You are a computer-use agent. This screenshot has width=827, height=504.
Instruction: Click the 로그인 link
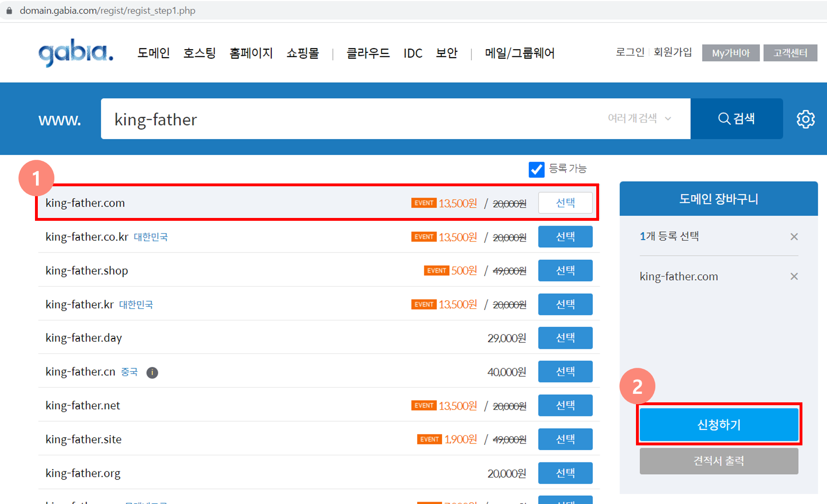630,52
